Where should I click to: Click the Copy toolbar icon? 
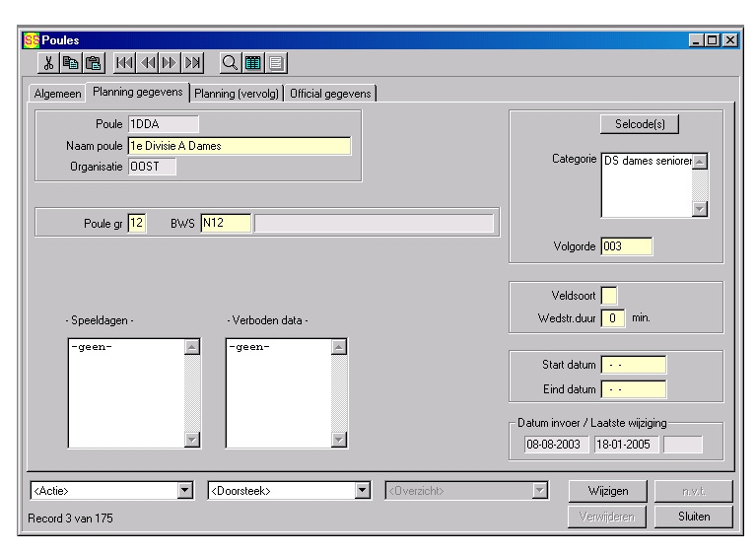(x=71, y=64)
